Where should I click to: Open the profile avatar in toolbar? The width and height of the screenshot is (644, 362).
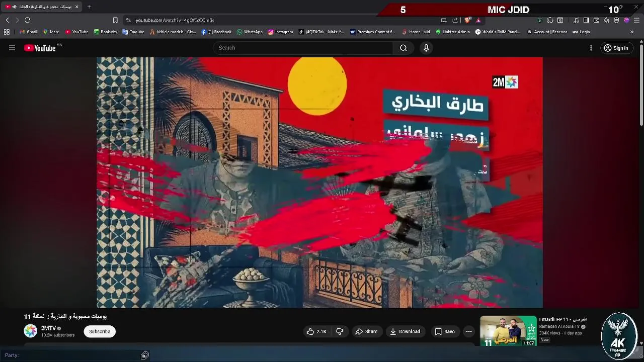pos(626,20)
